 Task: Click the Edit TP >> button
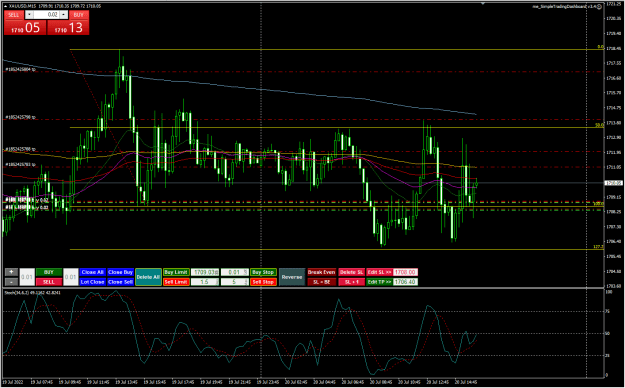point(379,282)
